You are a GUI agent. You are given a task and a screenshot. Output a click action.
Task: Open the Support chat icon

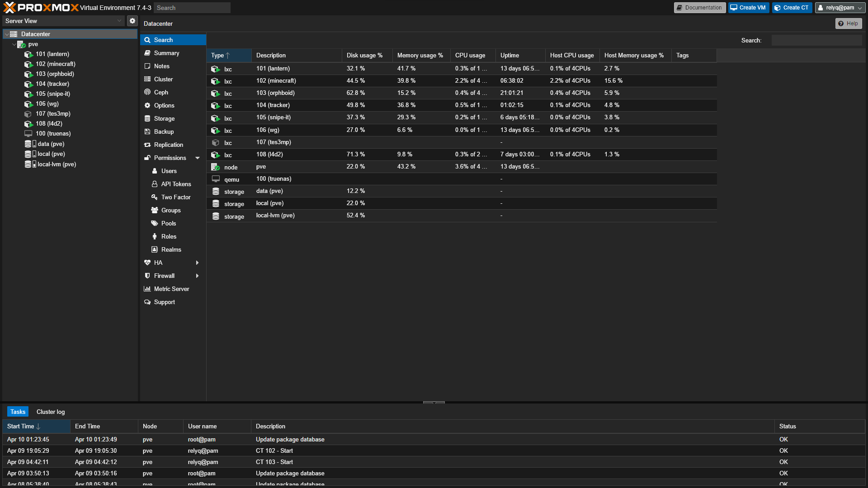[147, 302]
